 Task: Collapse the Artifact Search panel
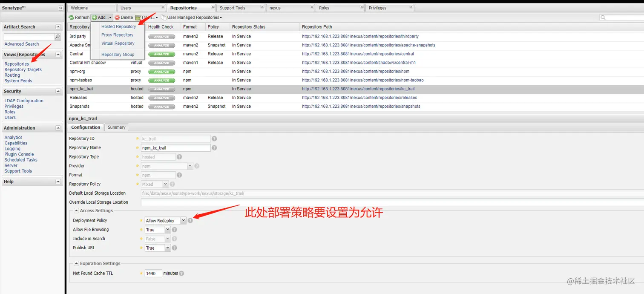58,27
